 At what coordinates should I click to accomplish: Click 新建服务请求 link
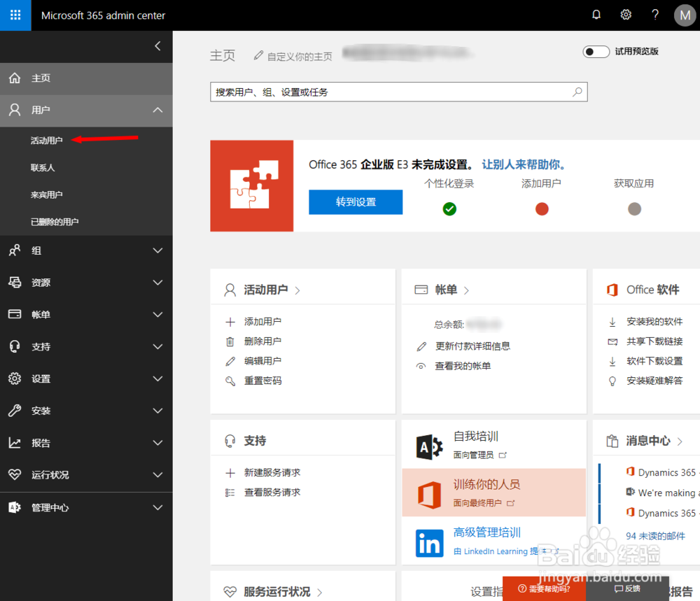pyautogui.click(x=272, y=472)
